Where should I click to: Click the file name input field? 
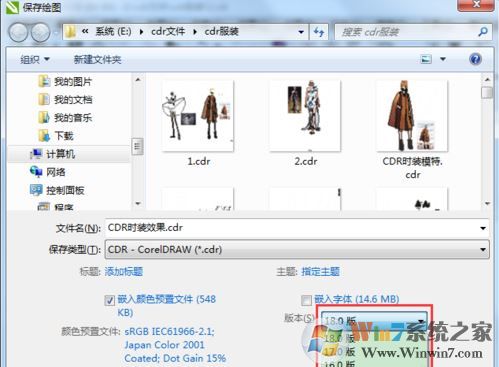(x=293, y=228)
